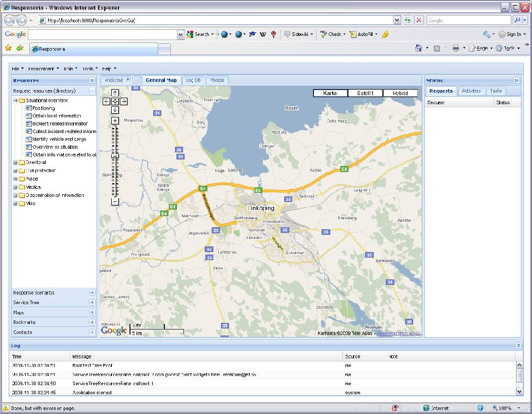
Task: Select the Requests tab in Status
Action: tap(441, 91)
